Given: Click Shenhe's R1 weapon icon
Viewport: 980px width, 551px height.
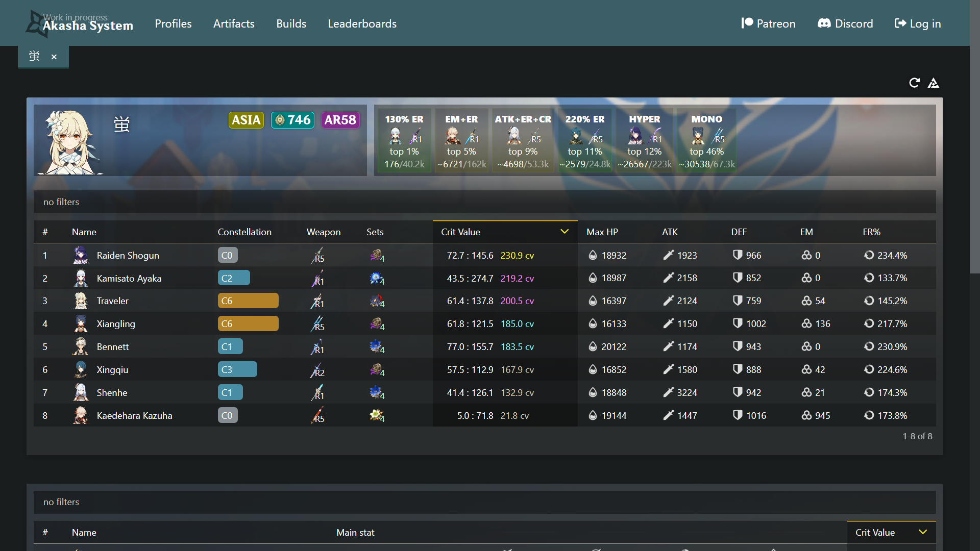Looking at the screenshot, I should click(317, 392).
